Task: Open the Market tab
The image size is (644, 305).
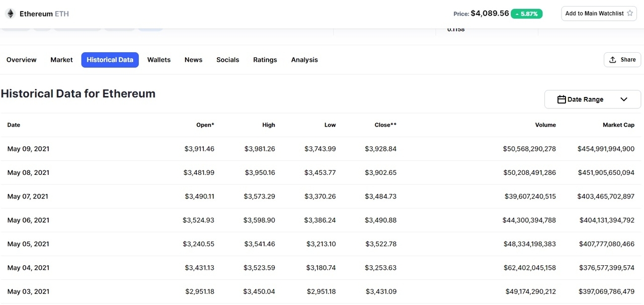Action: [61, 60]
